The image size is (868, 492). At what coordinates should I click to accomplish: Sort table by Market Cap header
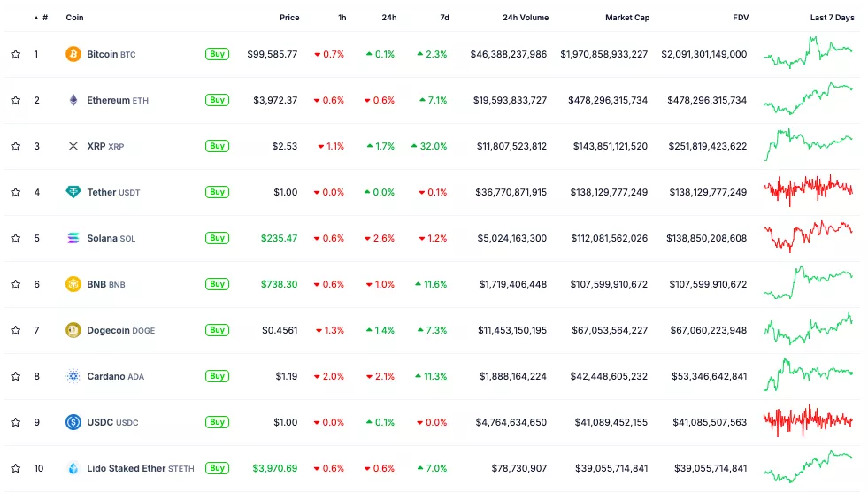(626, 18)
